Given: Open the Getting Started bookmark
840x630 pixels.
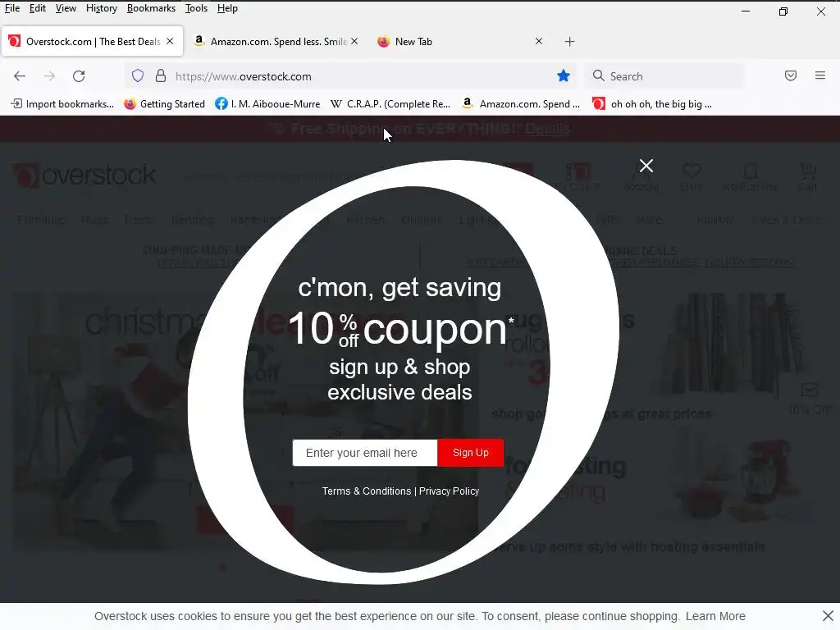Looking at the screenshot, I should tap(164, 104).
